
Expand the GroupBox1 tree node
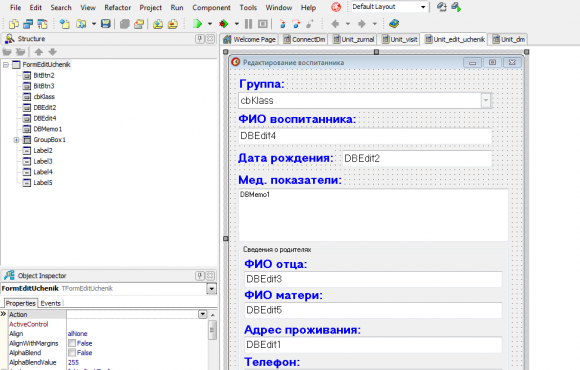16,140
